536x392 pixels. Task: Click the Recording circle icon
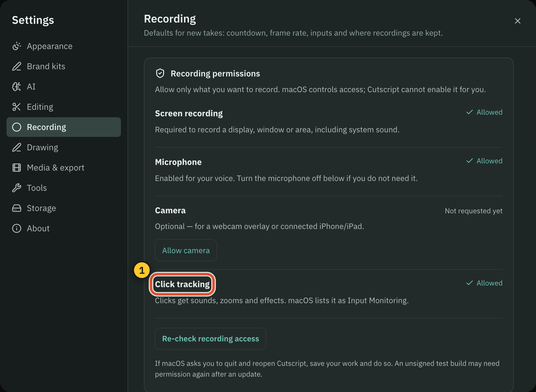pyautogui.click(x=16, y=127)
